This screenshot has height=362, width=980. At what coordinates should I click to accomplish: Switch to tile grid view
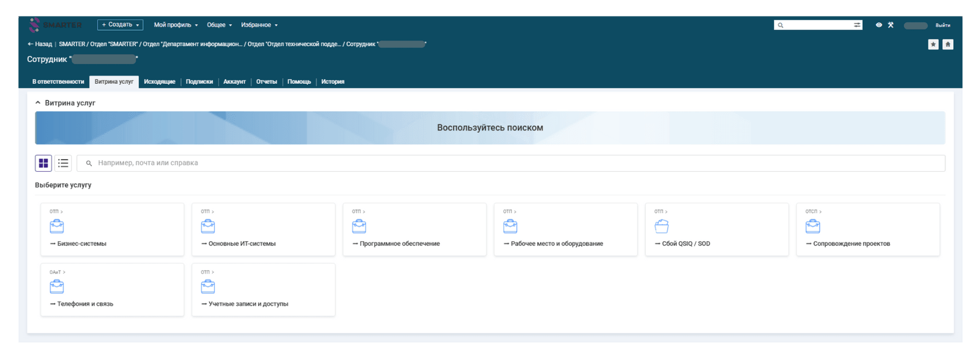(x=43, y=163)
